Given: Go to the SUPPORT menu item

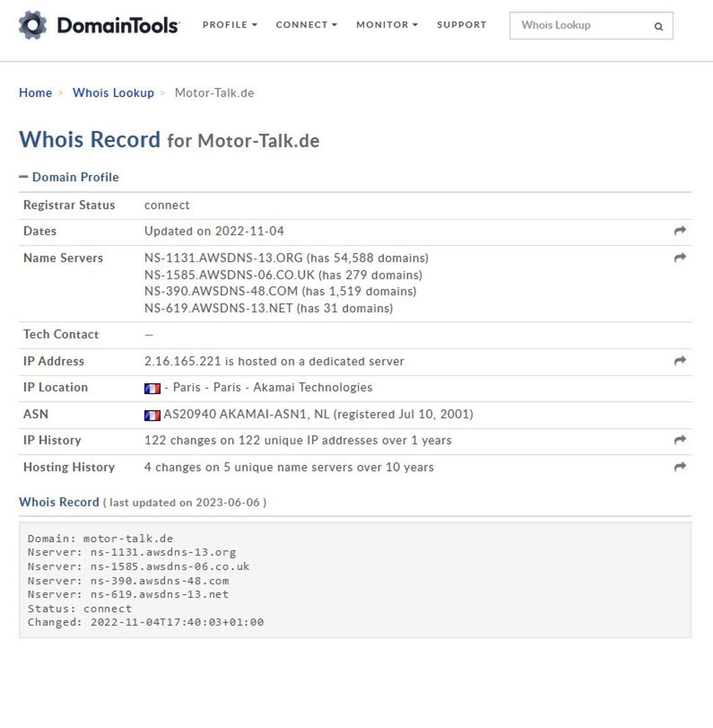Looking at the screenshot, I should [x=461, y=25].
